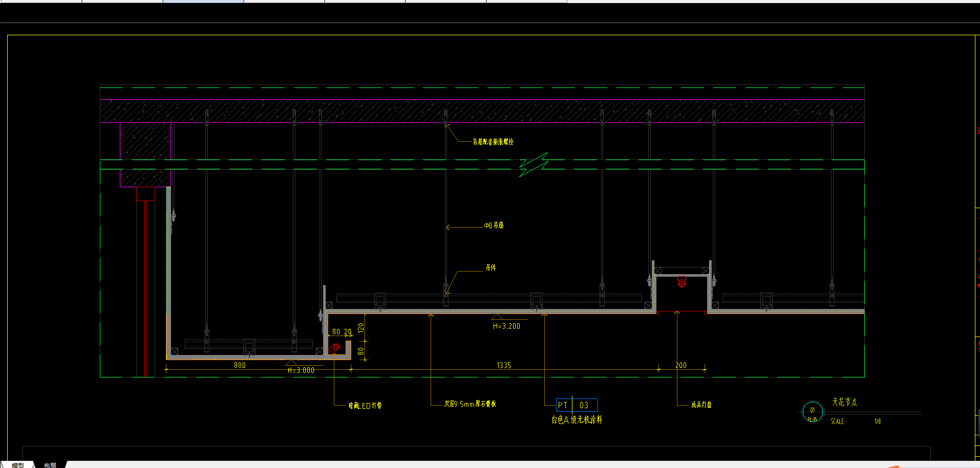Click the 吊件 annotation text

491,268
